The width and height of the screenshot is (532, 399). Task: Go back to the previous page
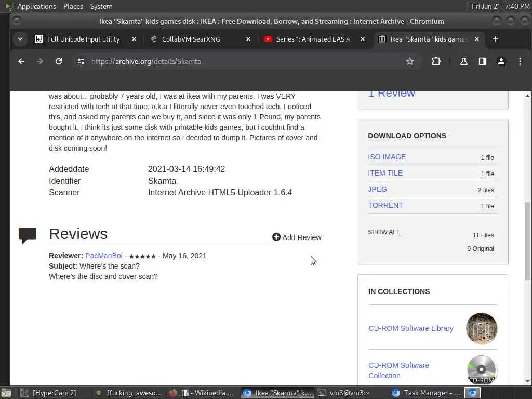pyautogui.click(x=21, y=61)
